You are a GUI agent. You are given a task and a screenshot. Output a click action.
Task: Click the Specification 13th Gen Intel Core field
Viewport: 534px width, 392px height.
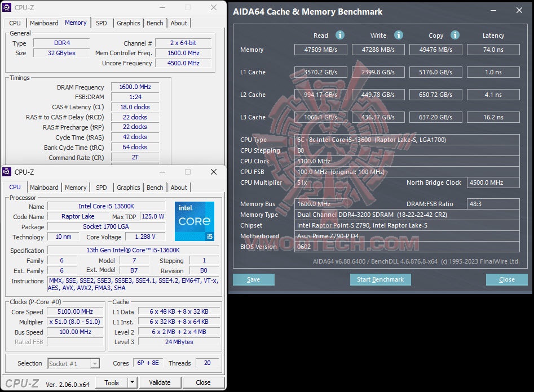[133, 250]
